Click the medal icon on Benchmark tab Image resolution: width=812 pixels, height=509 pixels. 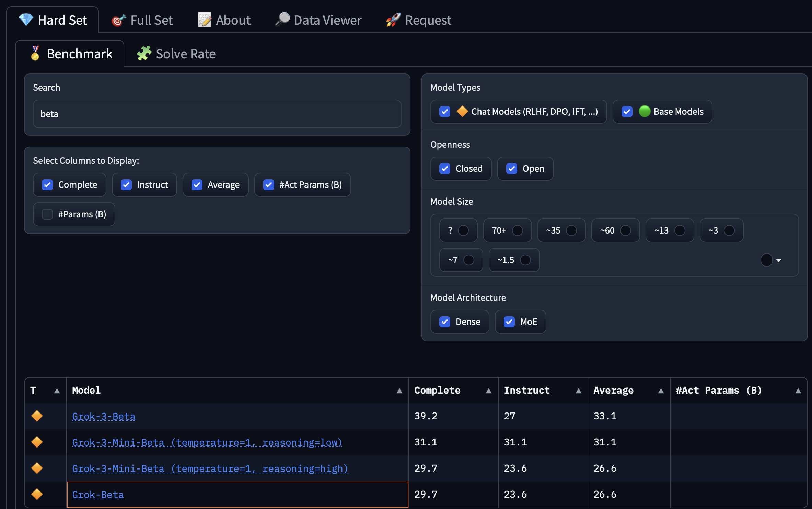pos(35,53)
